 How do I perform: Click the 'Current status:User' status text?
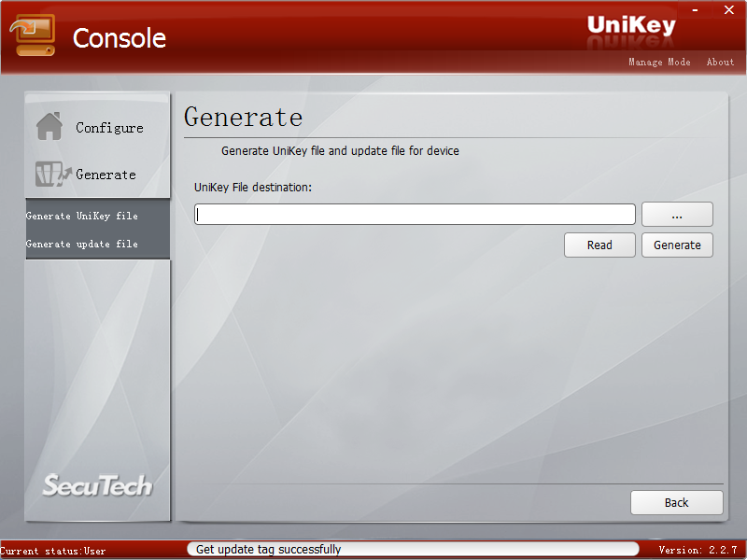[53, 552]
